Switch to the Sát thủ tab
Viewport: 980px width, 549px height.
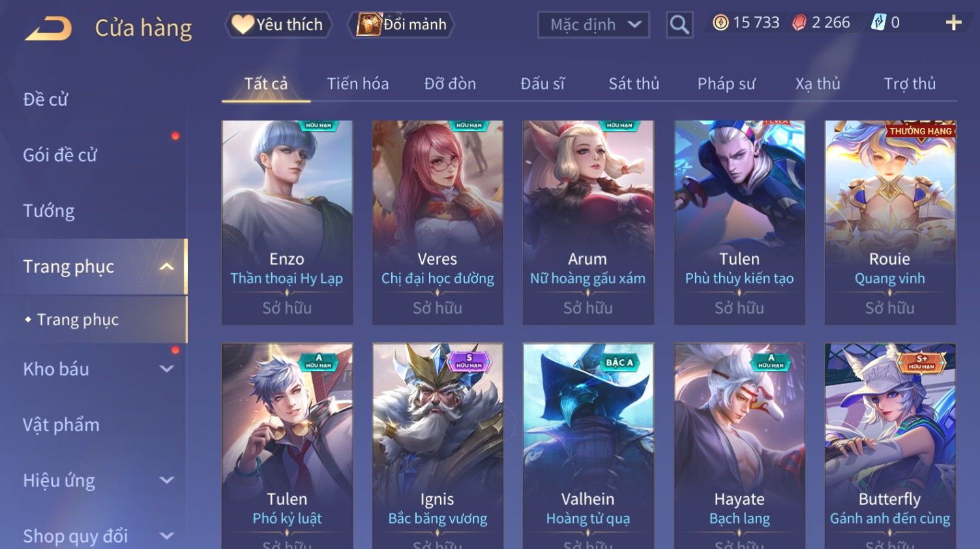(x=634, y=83)
